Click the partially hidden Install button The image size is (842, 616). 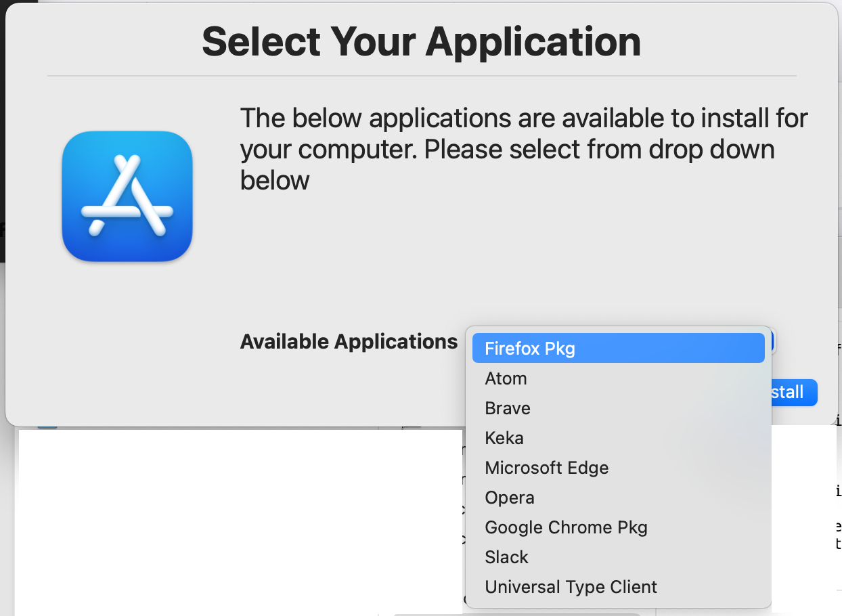click(794, 393)
